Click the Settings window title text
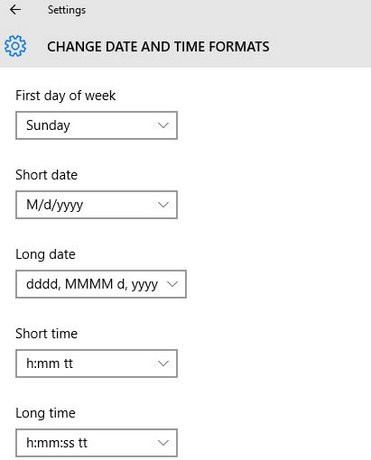Image resolution: width=371 pixels, height=460 pixels. coord(67,10)
